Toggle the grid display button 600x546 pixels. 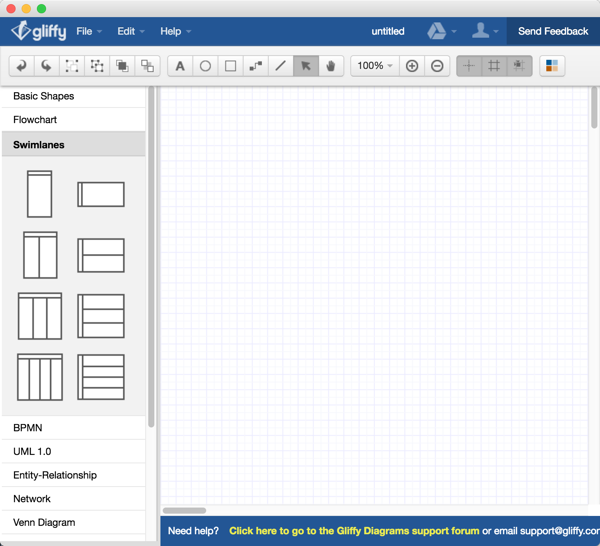coord(494,66)
